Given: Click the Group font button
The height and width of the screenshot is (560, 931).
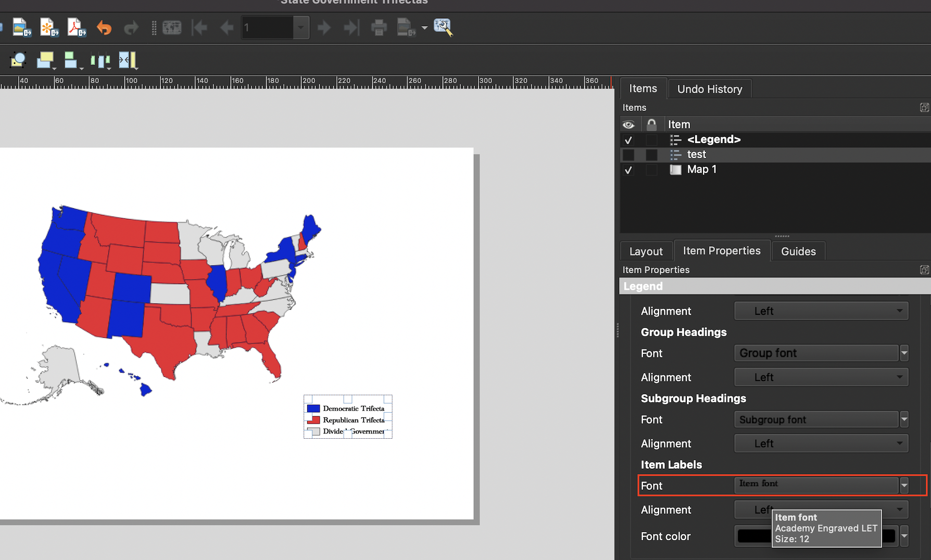Looking at the screenshot, I should pos(816,353).
